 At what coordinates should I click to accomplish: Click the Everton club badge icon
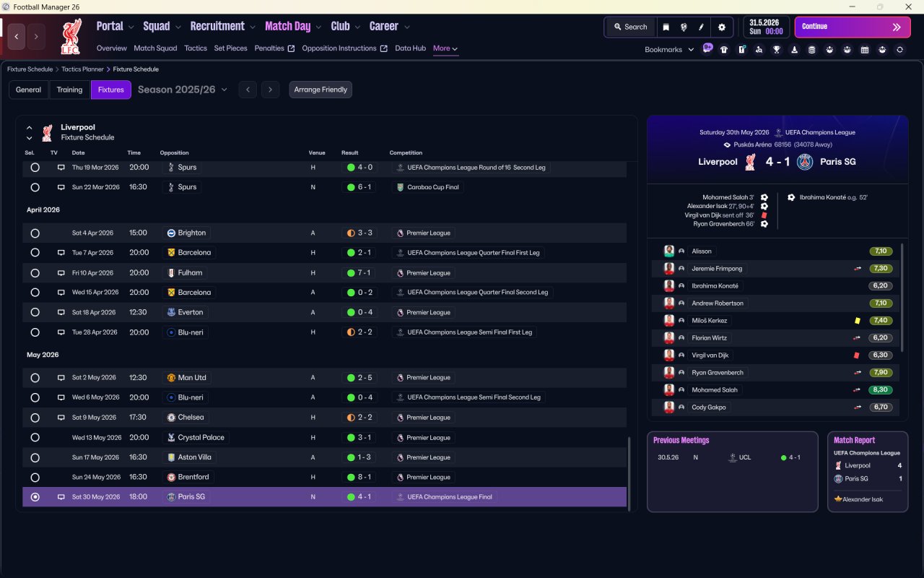[x=171, y=313]
